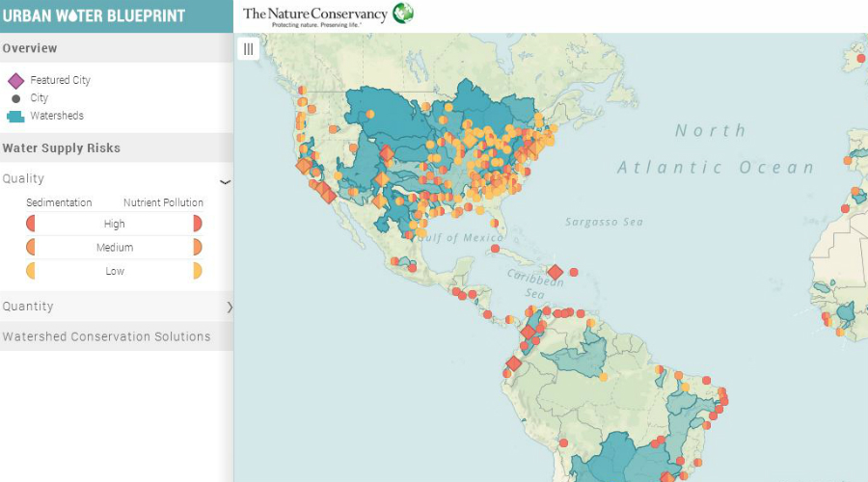Click the featured city diamond in Ecuador

pyautogui.click(x=514, y=363)
